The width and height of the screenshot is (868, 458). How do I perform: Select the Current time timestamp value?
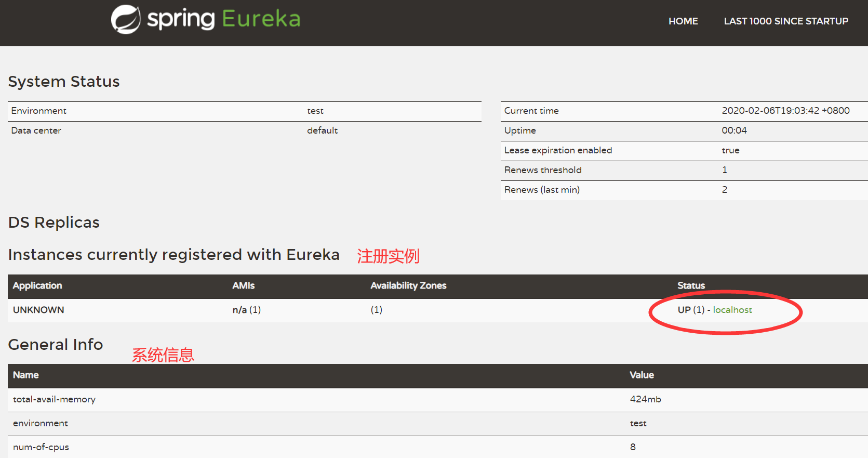tap(785, 111)
